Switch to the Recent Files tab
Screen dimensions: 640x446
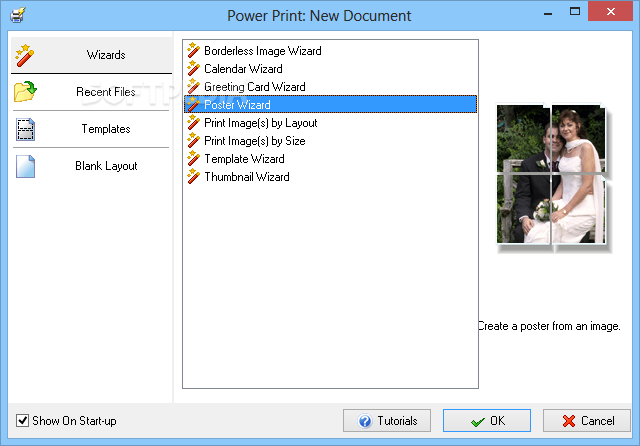(91, 92)
